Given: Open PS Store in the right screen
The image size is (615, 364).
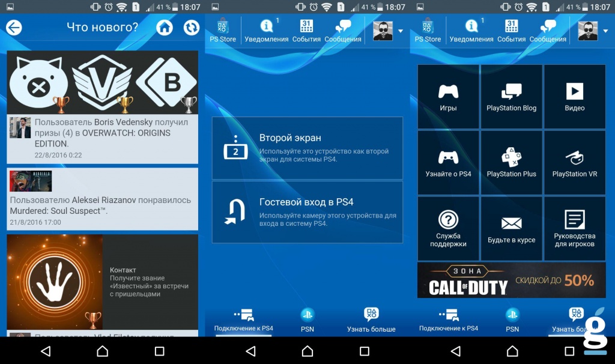Looking at the screenshot, I should coord(428,31).
